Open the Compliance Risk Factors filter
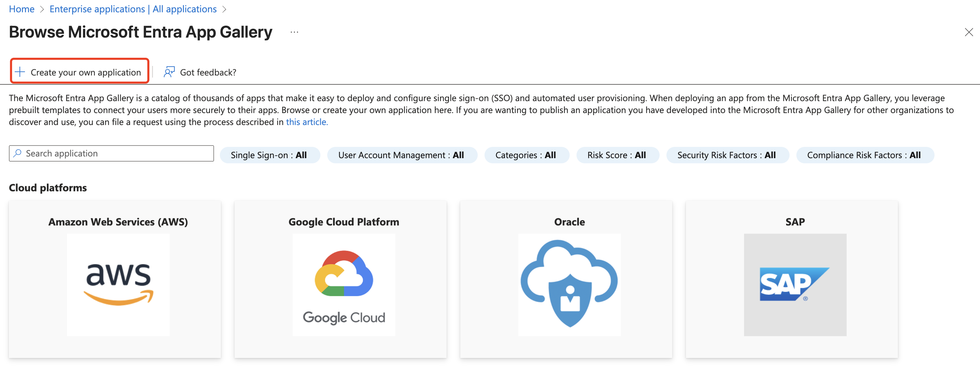The width and height of the screenshot is (980, 371). [x=864, y=155]
